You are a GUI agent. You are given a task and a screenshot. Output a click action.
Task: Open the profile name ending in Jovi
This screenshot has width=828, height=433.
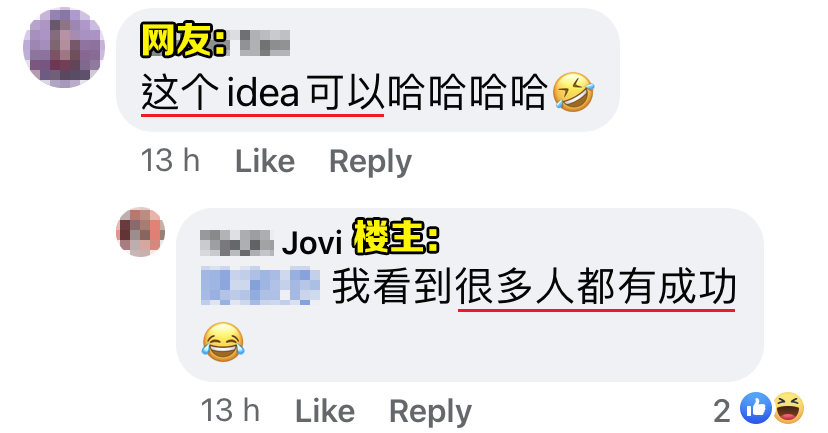(x=271, y=243)
